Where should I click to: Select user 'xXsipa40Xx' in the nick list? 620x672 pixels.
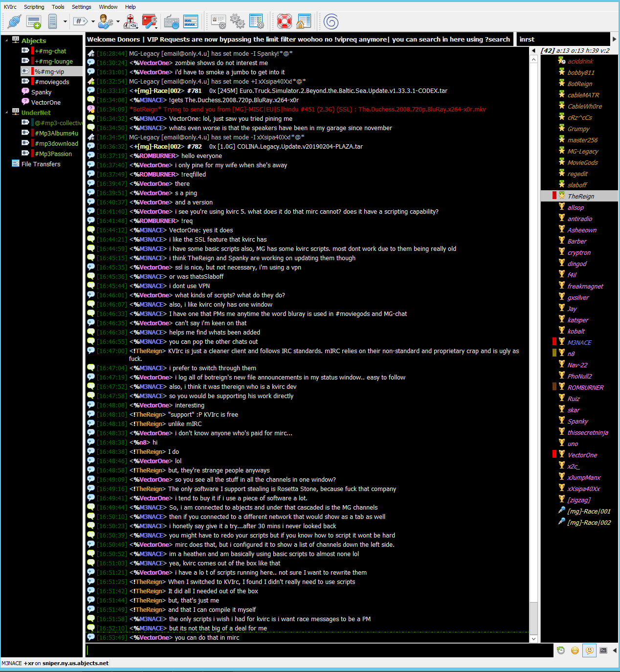[x=583, y=489]
